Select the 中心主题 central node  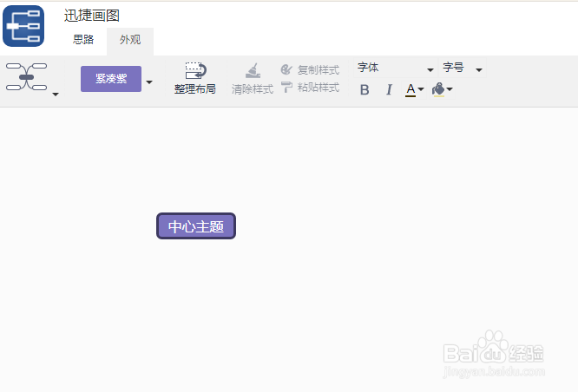click(196, 226)
